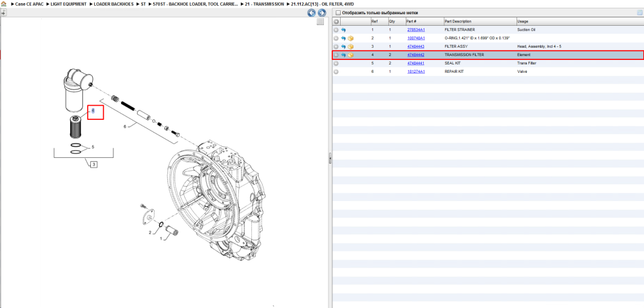Add REPAIR KIT row plus icon
The height and width of the screenshot is (308, 644).
click(x=336, y=72)
